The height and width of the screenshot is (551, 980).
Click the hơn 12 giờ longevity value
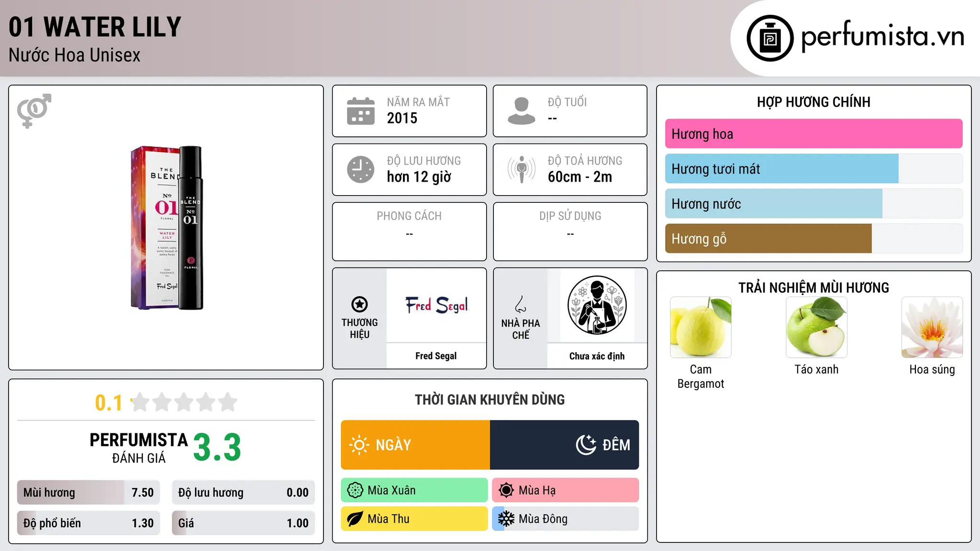(x=419, y=177)
